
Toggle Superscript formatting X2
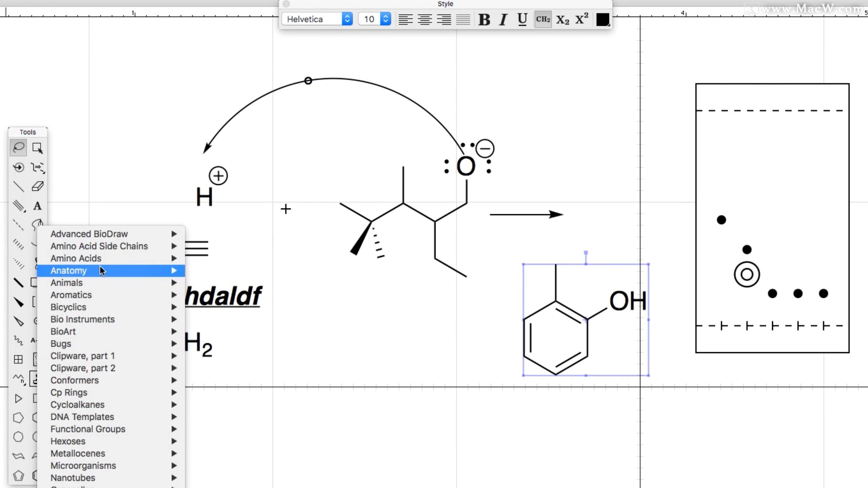point(582,19)
